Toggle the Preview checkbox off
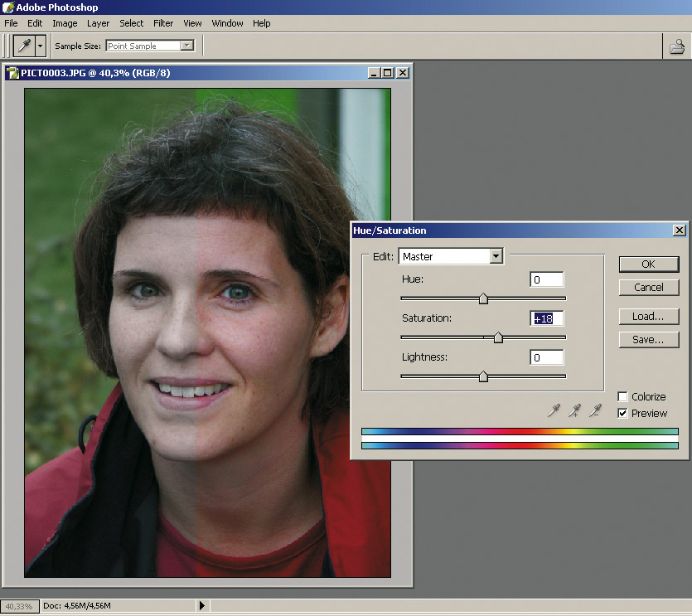This screenshot has height=616, width=692. coord(623,413)
